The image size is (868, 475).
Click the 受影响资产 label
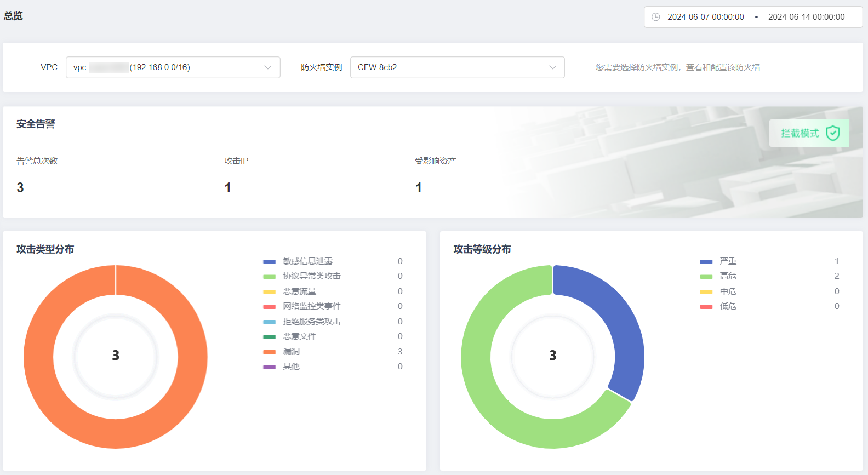(x=436, y=161)
